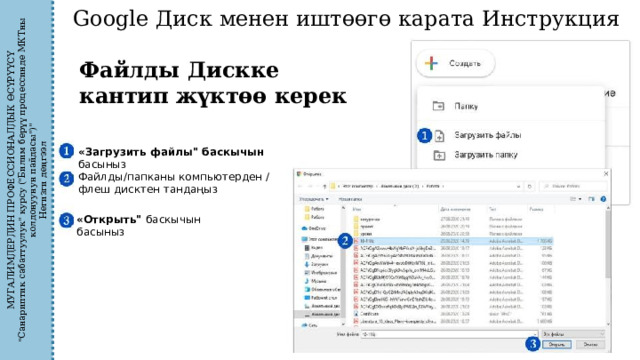Refresh the folder with the address bar refresh icon
This screenshot has width=640, height=360.
point(529,186)
